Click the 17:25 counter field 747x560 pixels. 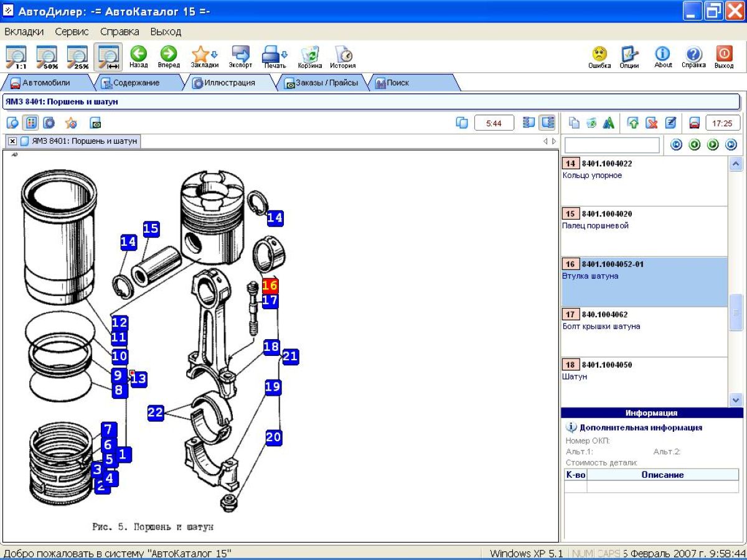723,123
